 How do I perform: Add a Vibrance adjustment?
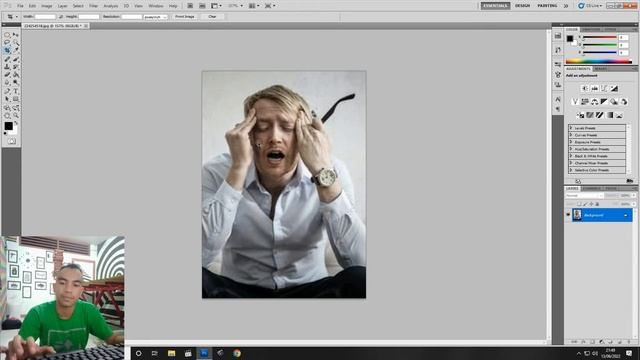(x=575, y=101)
